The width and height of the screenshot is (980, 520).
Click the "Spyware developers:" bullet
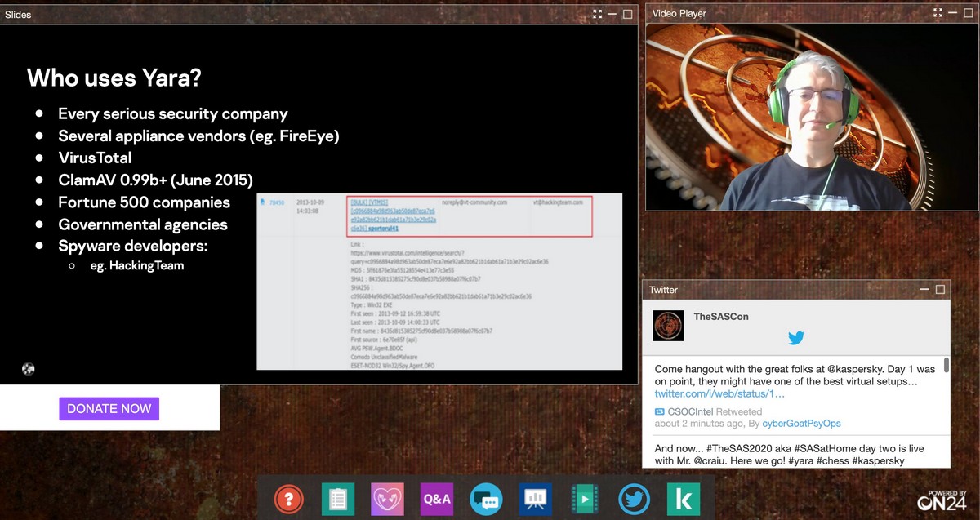[133, 246]
